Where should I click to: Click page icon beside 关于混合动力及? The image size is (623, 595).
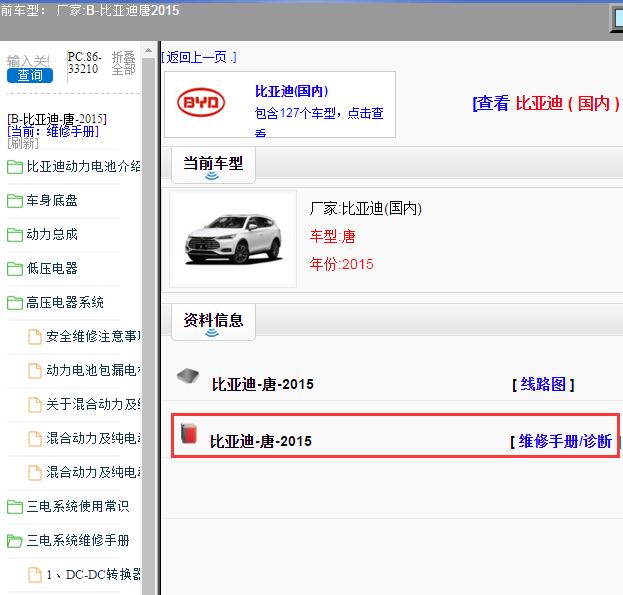pyautogui.click(x=35, y=405)
